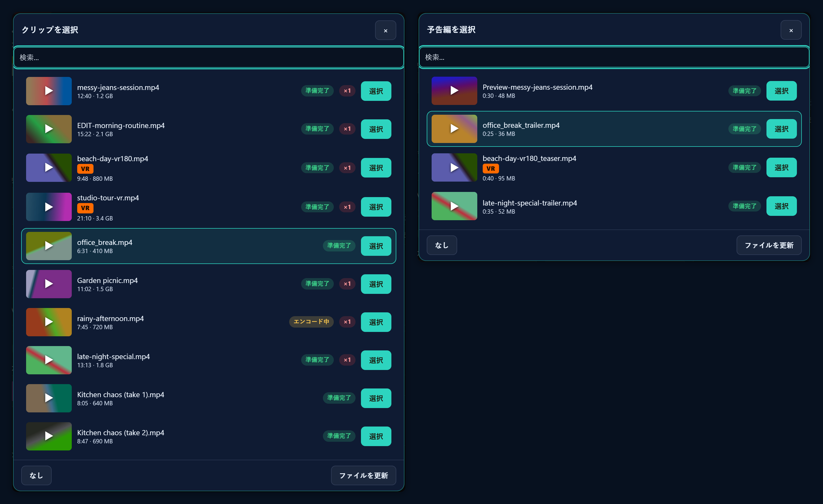Select the Preview-messy-jeans-session.mp4 trailer
The image size is (823, 504).
point(781,91)
